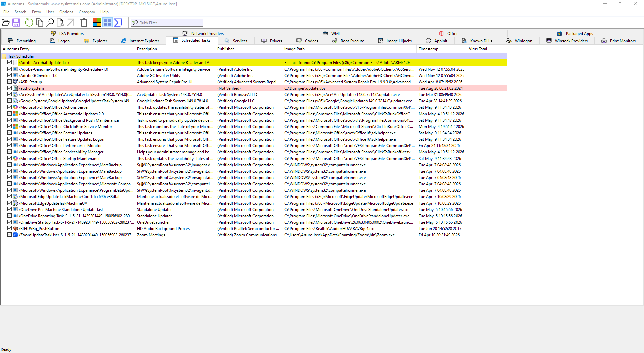Click the icon beside the AceSystem AceUpdater entry
Viewport: 644px width, 353px height.
(15, 95)
